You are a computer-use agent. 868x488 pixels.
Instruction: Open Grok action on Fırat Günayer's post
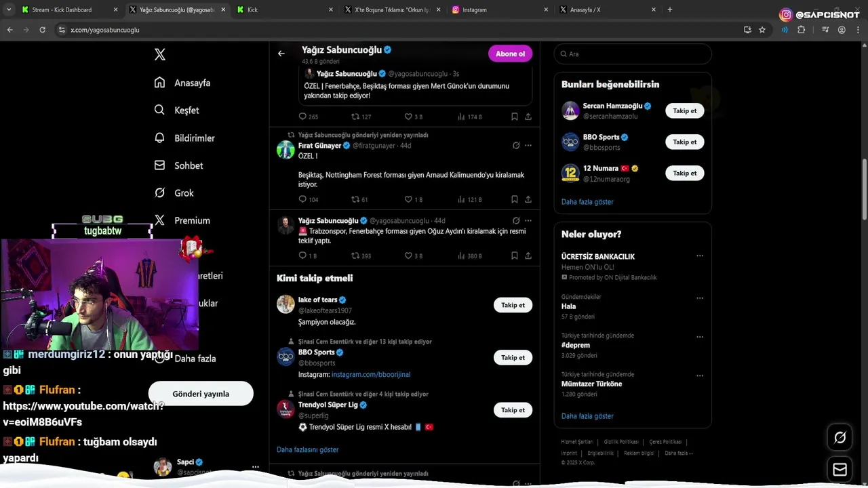point(516,146)
